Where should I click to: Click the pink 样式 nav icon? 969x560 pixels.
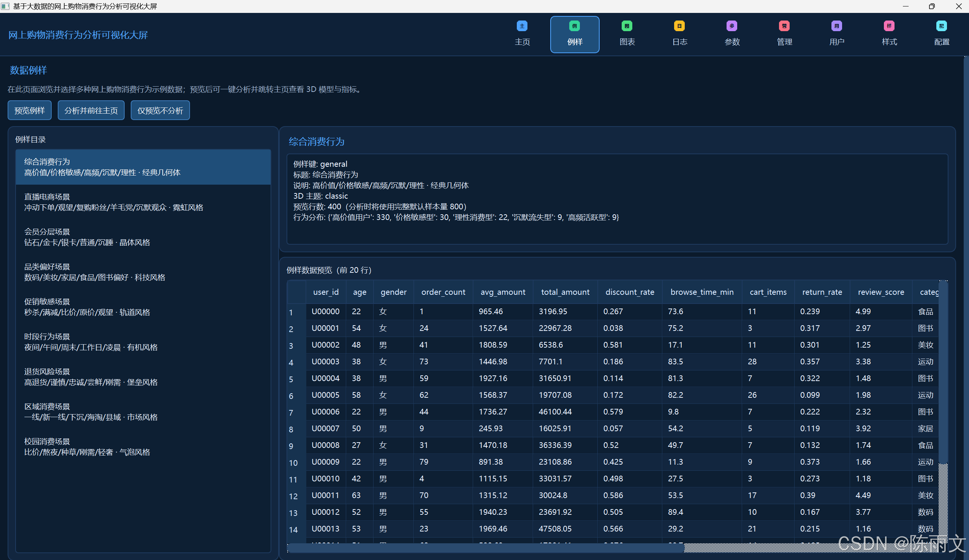(889, 26)
